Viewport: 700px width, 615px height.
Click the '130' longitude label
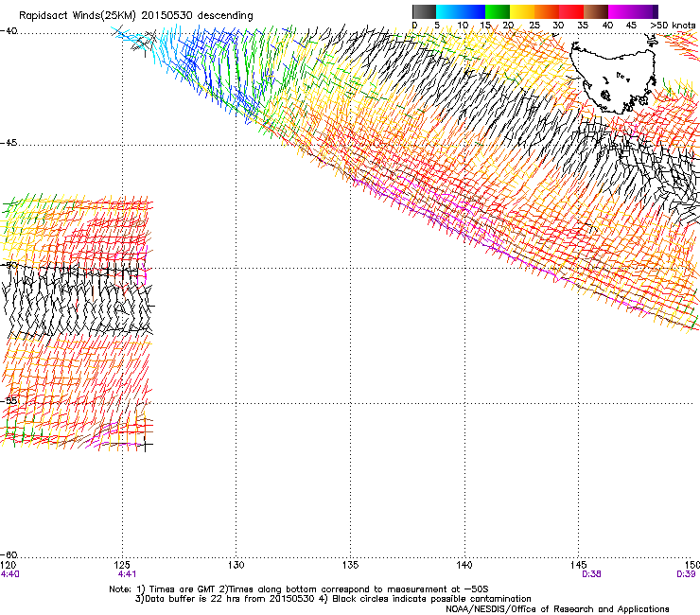tap(236, 566)
